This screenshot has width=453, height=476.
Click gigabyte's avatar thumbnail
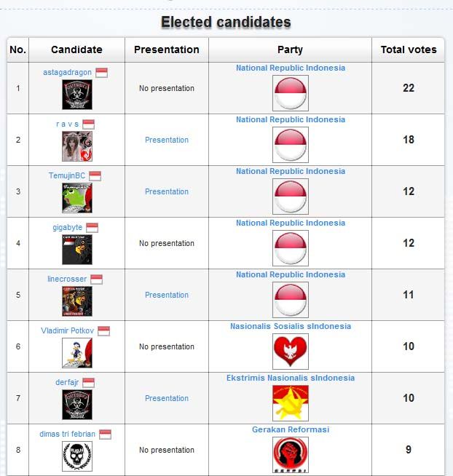76,250
